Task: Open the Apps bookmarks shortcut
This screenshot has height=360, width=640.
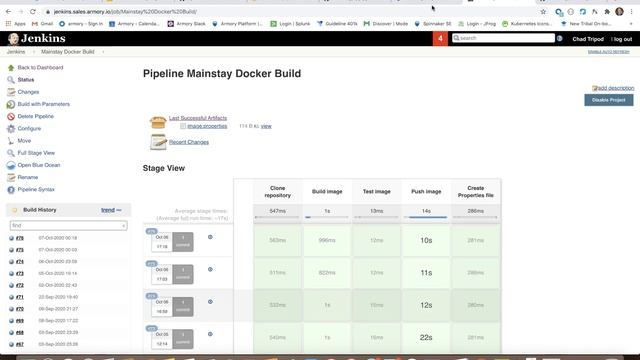Action: tap(16, 24)
